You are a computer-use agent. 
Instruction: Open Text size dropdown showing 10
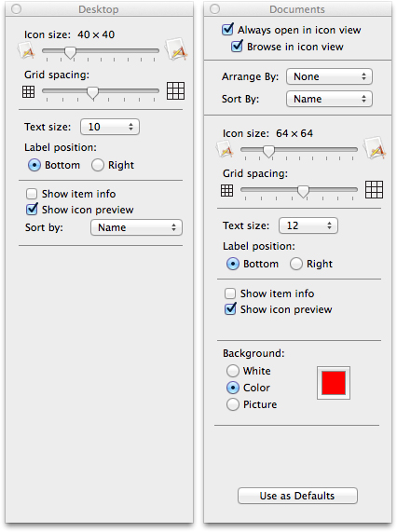point(110,127)
